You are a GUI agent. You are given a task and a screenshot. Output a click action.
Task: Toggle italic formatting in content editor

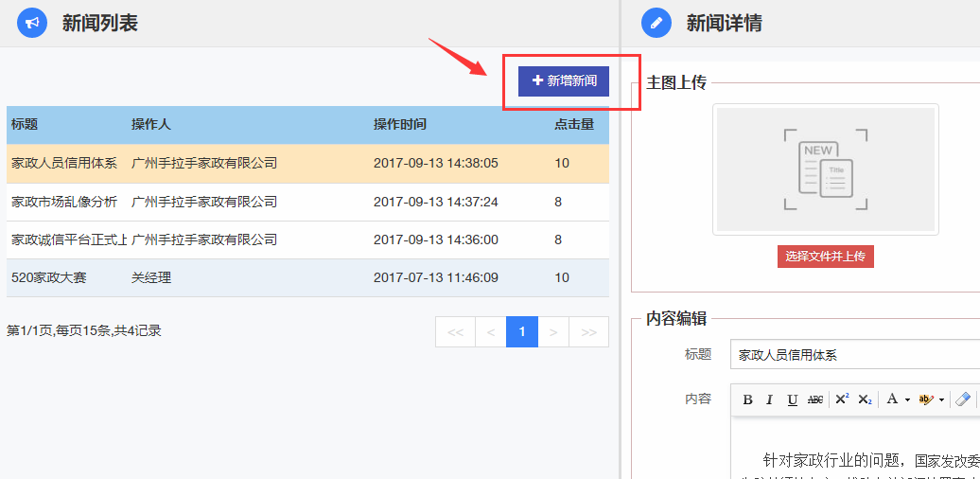tap(770, 399)
